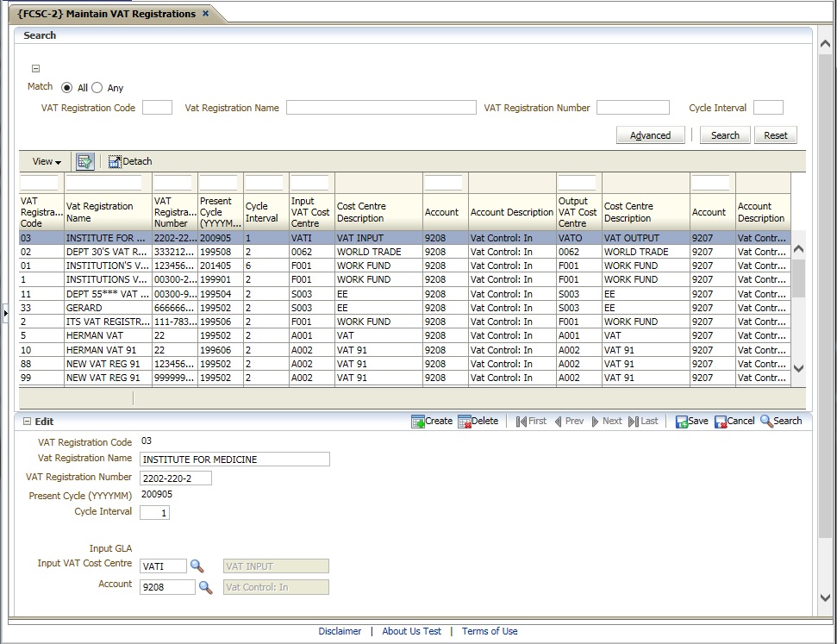This screenshot has height=644, width=837.
Task: Click the Save icon in Edit toolbar
Action: coord(682,422)
